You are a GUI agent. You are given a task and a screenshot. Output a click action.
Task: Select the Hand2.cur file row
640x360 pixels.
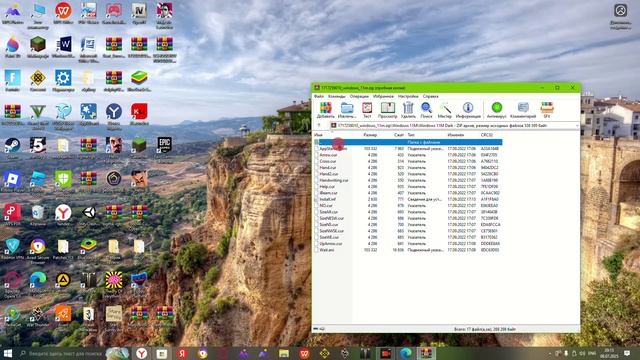point(407,174)
